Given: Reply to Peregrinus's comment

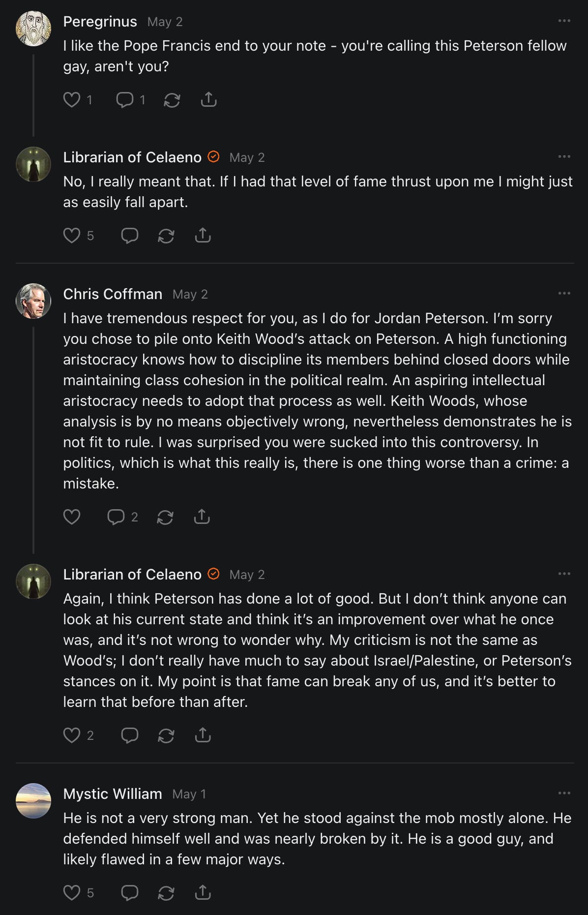Looking at the screenshot, I should point(125,100).
